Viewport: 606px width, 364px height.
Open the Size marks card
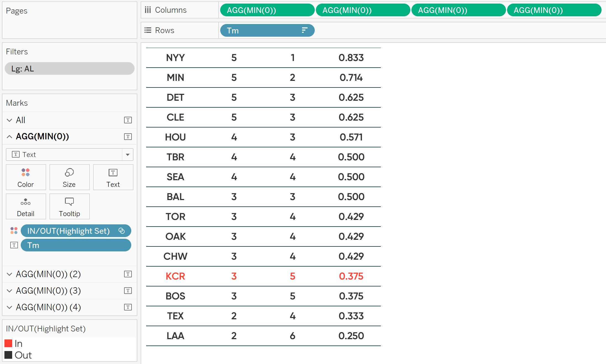(69, 177)
